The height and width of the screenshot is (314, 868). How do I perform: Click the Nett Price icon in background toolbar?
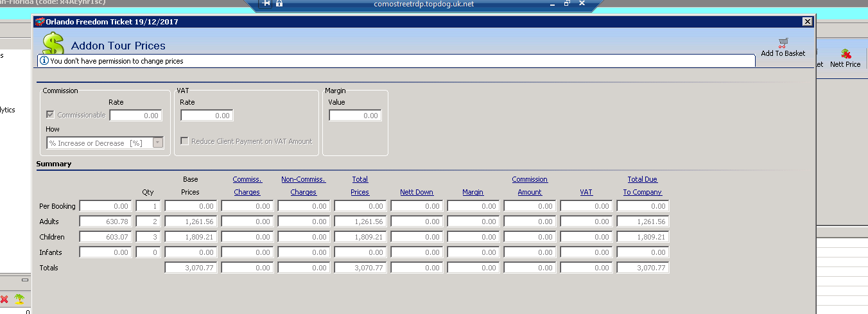coord(846,55)
